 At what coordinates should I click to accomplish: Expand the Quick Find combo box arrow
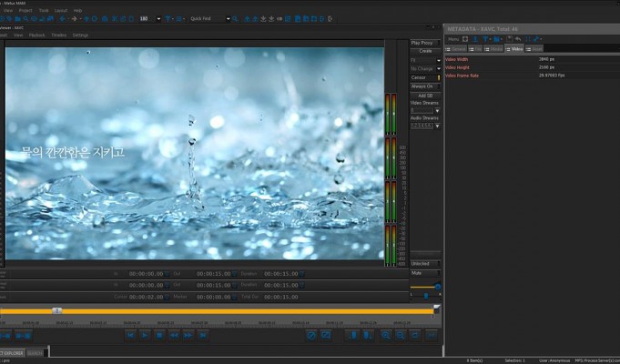pos(228,18)
